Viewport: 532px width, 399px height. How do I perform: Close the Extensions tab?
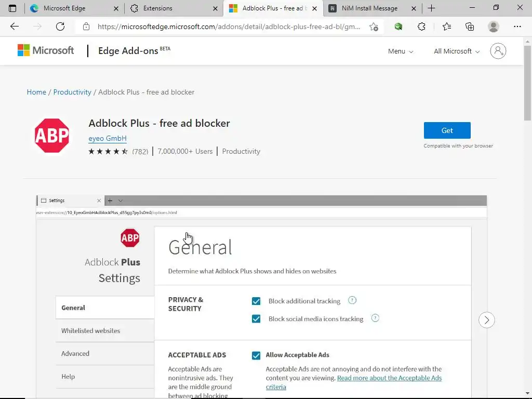(215, 8)
